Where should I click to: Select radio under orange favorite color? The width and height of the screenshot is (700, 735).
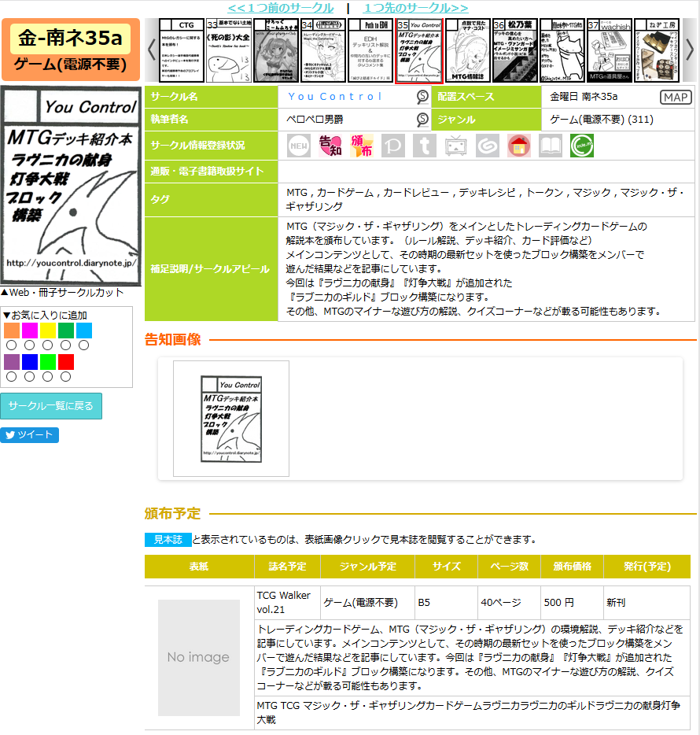point(12,345)
